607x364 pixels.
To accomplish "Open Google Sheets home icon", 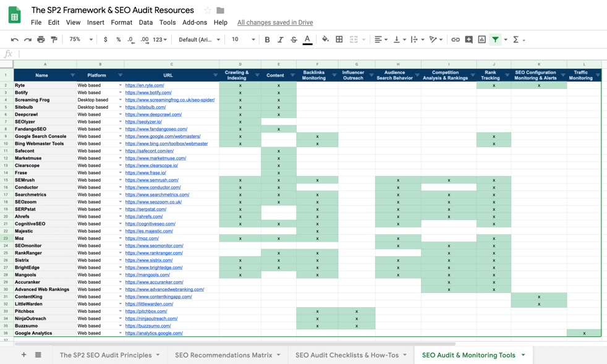I will (15, 15).
